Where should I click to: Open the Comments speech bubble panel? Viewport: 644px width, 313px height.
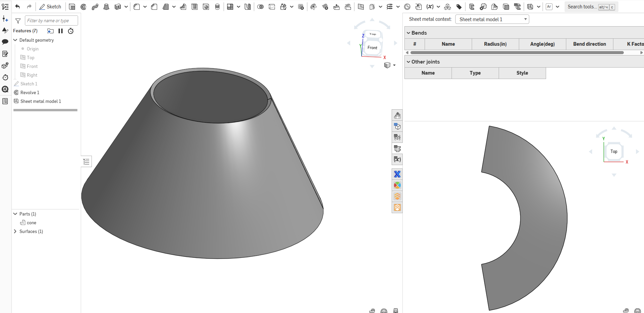(x=5, y=42)
